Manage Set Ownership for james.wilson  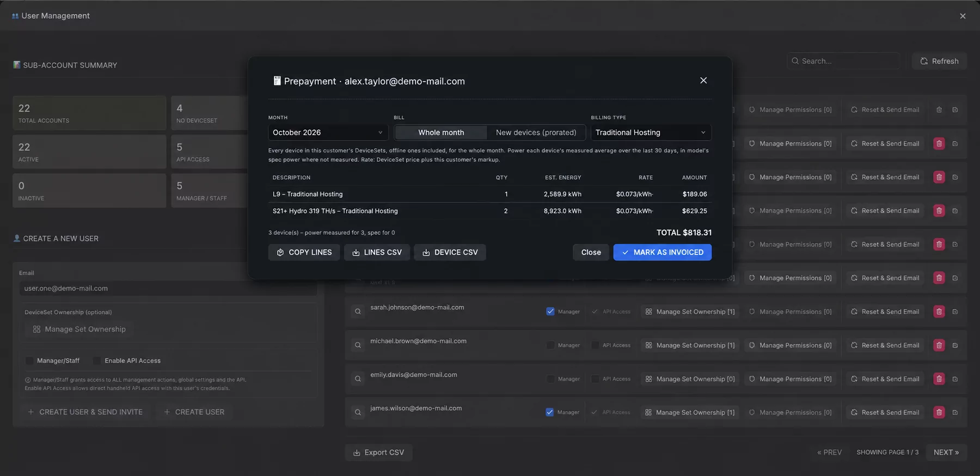(x=690, y=412)
